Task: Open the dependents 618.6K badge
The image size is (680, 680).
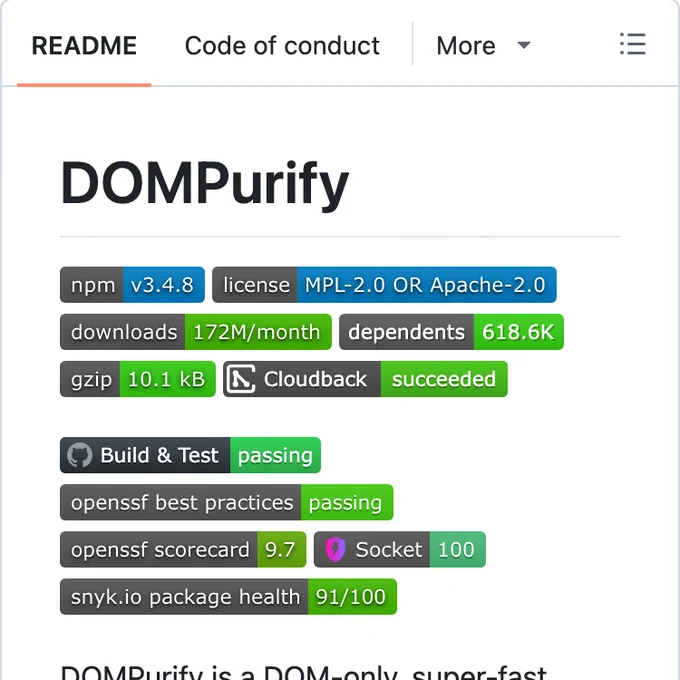Action: point(451,332)
